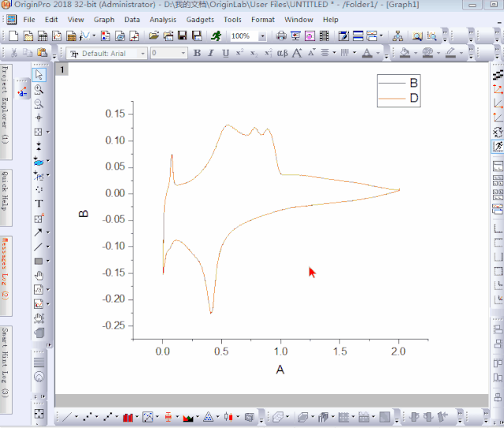Toggle Italic formatting
This screenshot has width=504, height=428.
click(212, 54)
